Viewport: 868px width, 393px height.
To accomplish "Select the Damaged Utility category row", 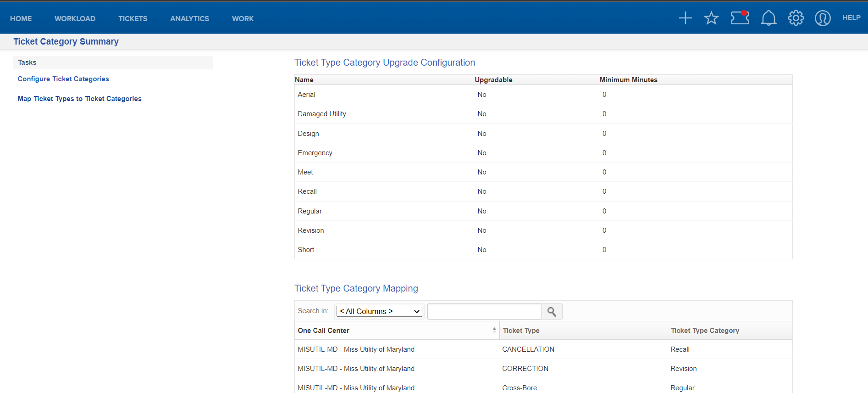I will (543, 114).
